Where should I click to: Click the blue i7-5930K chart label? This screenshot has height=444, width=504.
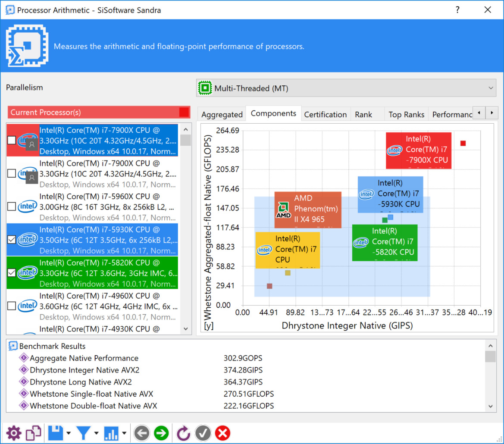click(x=390, y=194)
